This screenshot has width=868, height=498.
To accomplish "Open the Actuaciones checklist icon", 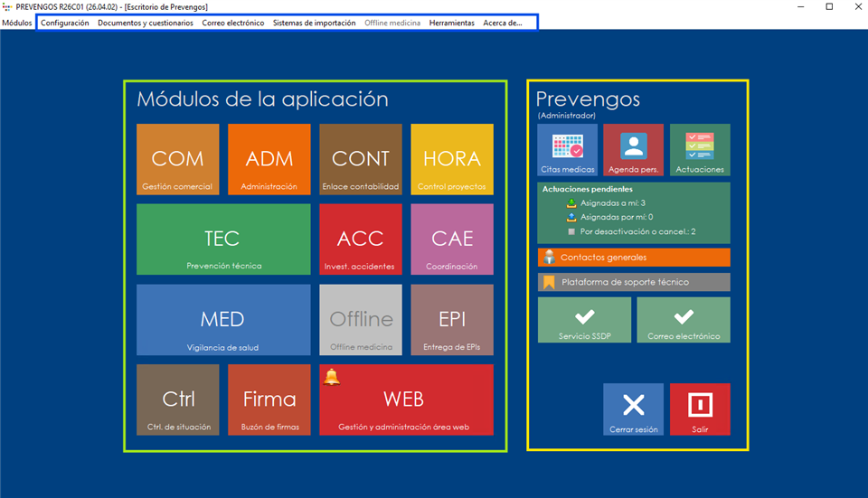I will click(700, 149).
